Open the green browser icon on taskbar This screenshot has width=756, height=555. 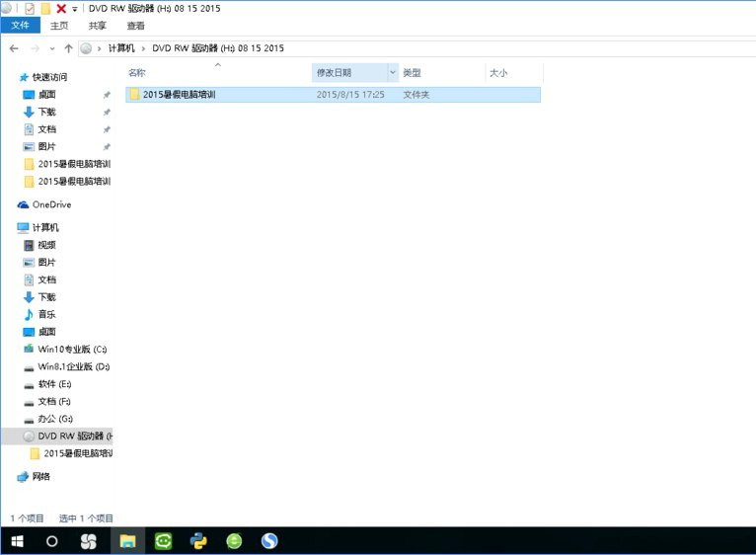234,541
